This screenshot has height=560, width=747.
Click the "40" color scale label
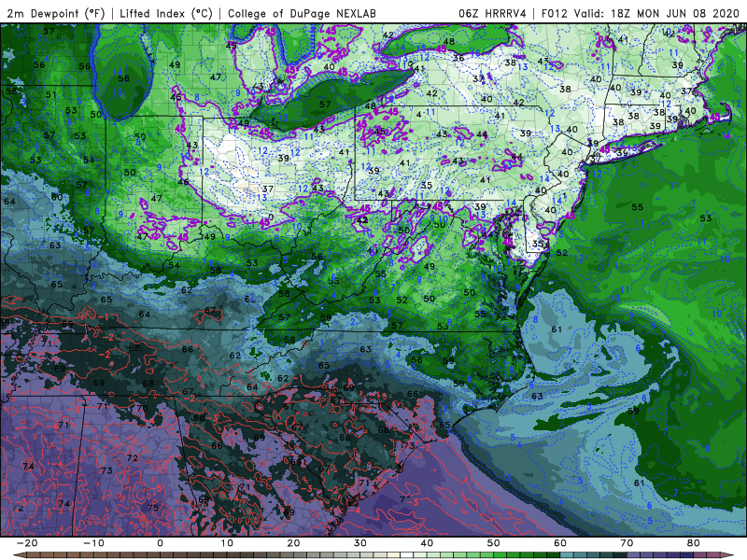tap(427, 543)
